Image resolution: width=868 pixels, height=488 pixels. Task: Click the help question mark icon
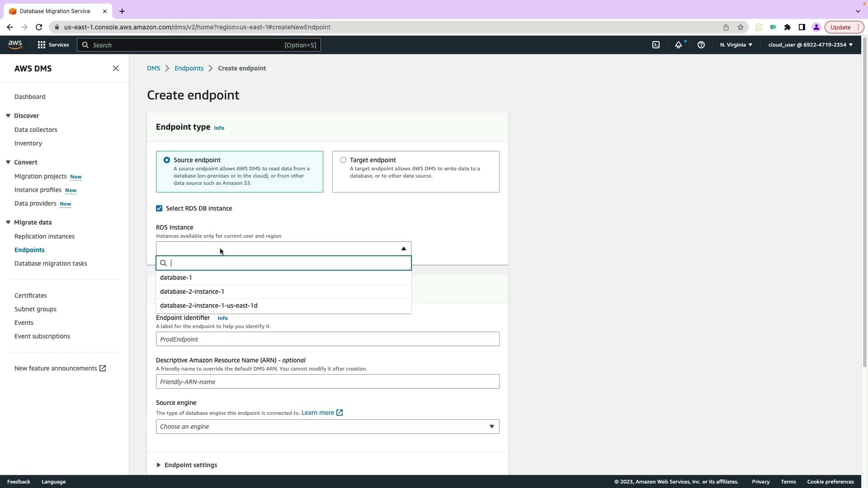[x=701, y=45]
